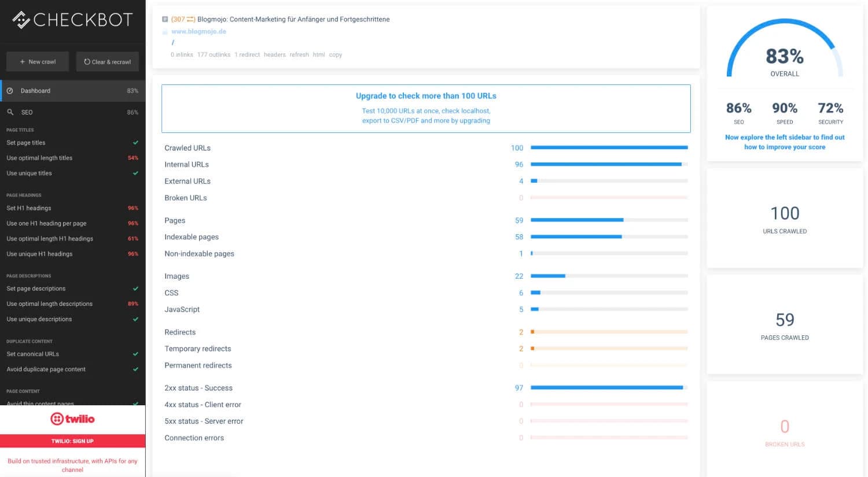Click the 2xx status - Success row

[198, 388]
